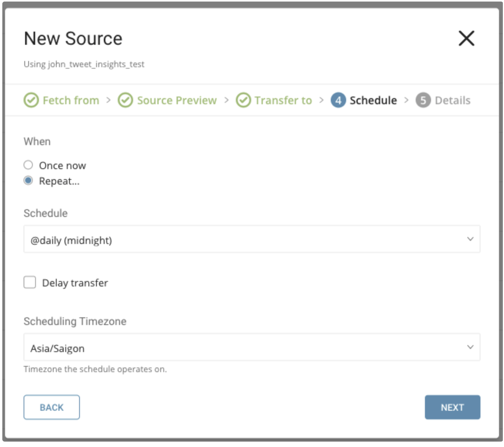Click the Schedule step label
504x447 pixels.
[373, 100]
